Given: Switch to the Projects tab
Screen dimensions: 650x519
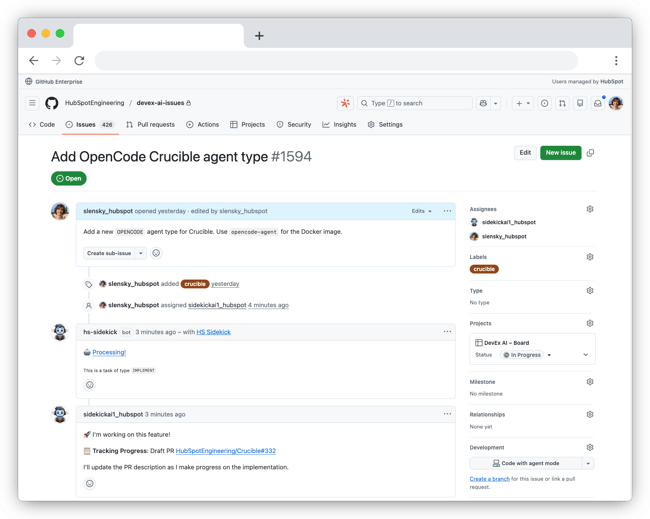Looking at the screenshot, I should click(x=247, y=124).
